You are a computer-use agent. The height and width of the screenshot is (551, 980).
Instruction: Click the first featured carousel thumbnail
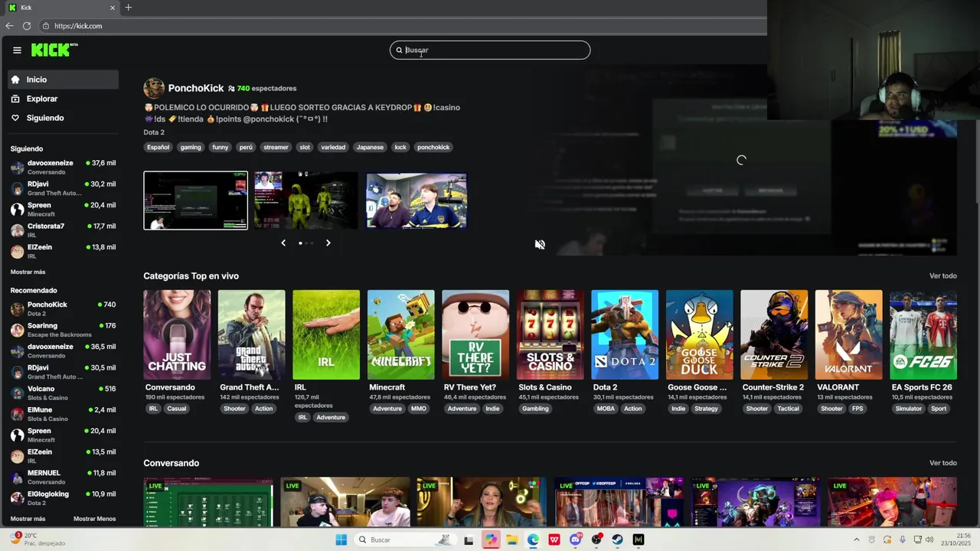click(x=196, y=201)
